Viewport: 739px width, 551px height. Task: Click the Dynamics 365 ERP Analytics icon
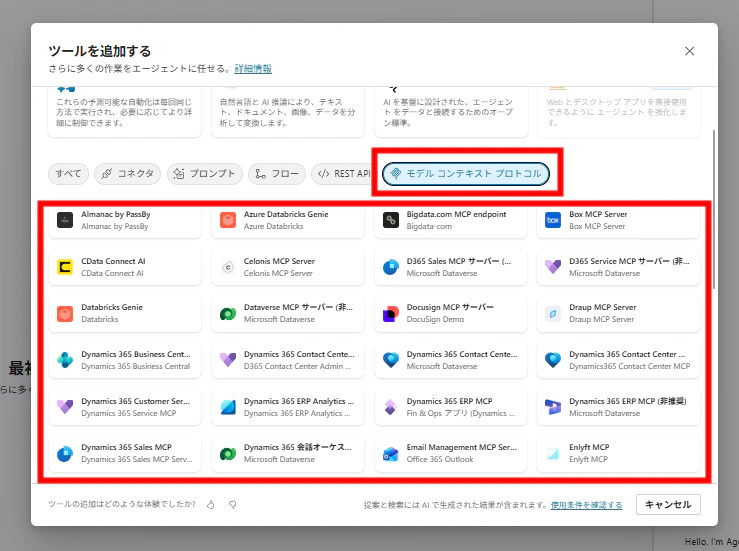[x=228, y=407]
